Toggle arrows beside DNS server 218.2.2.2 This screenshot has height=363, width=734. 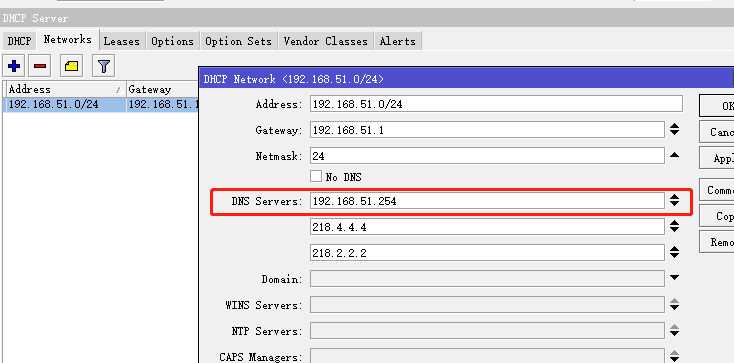[x=674, y=253]
